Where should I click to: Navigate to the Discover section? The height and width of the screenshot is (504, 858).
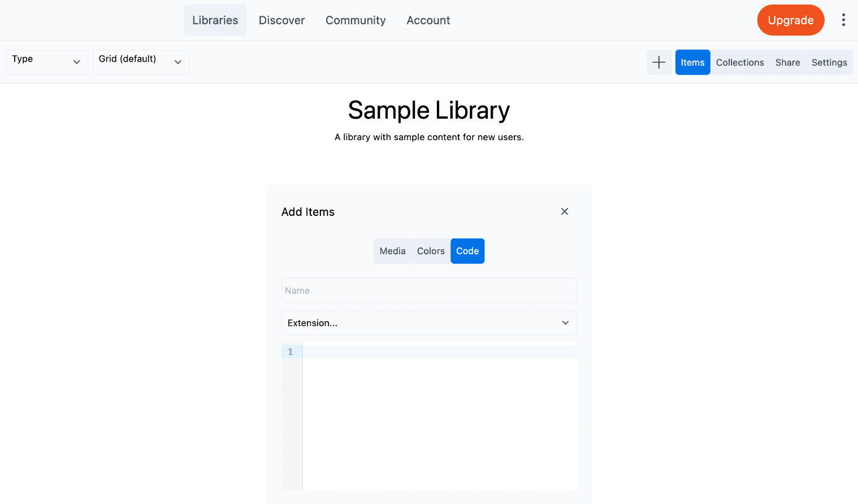[281, 20]
